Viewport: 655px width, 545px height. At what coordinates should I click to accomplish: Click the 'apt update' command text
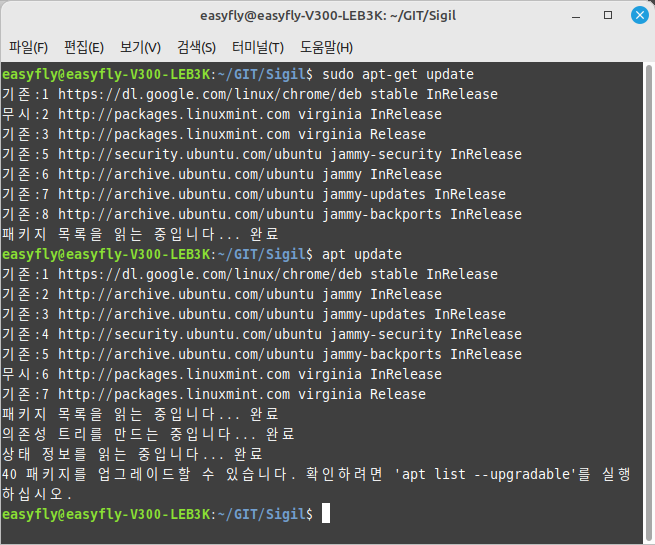pos(362,254)
